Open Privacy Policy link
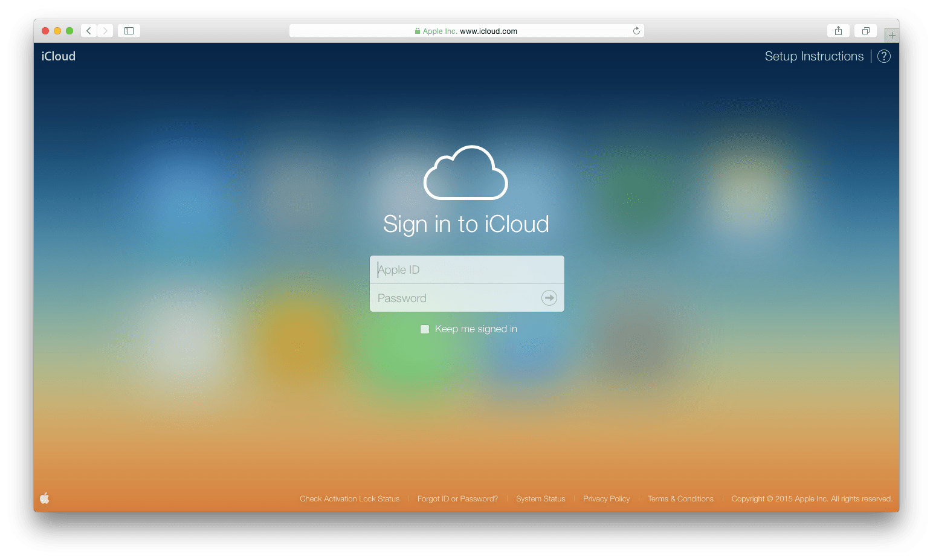This screenshot has height=560, width=933. pos(606,499)
